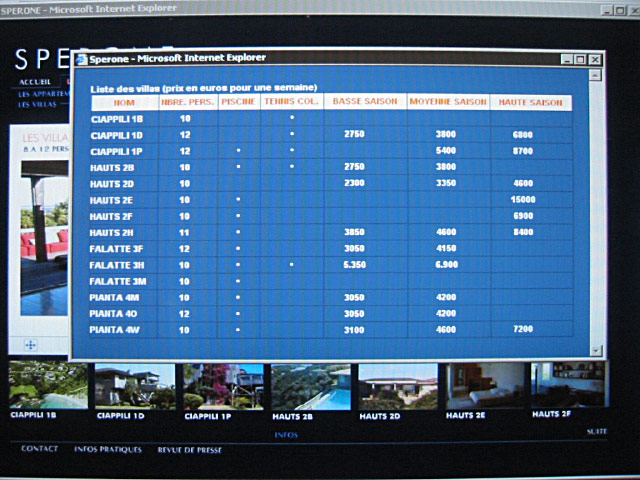The width and height of the screenshot is (640, 480).
Task: Click the 4150 mid season price for FALATTE 3F
Action: point(446,249)
